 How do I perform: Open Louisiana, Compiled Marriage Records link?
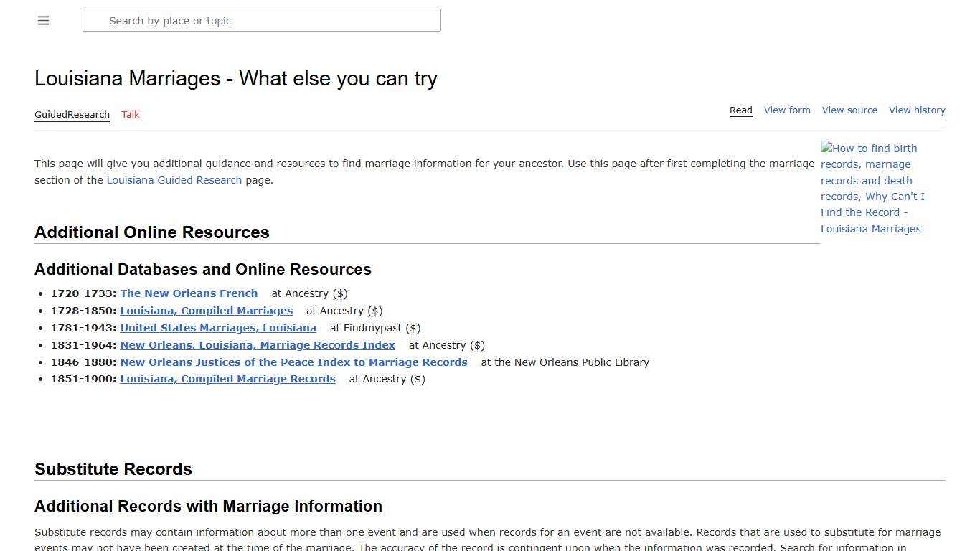[227, 378]
